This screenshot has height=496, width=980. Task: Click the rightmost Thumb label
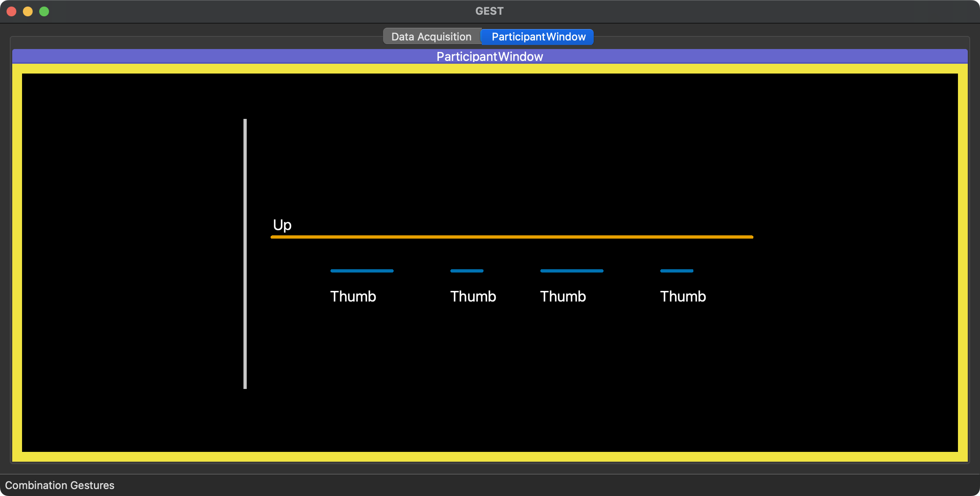(x=683, y=296)
